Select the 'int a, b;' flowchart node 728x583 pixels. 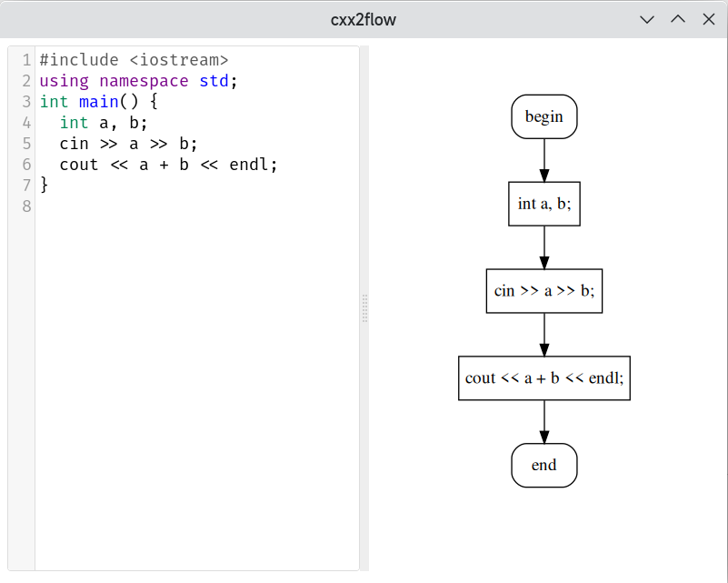(544, 204)
